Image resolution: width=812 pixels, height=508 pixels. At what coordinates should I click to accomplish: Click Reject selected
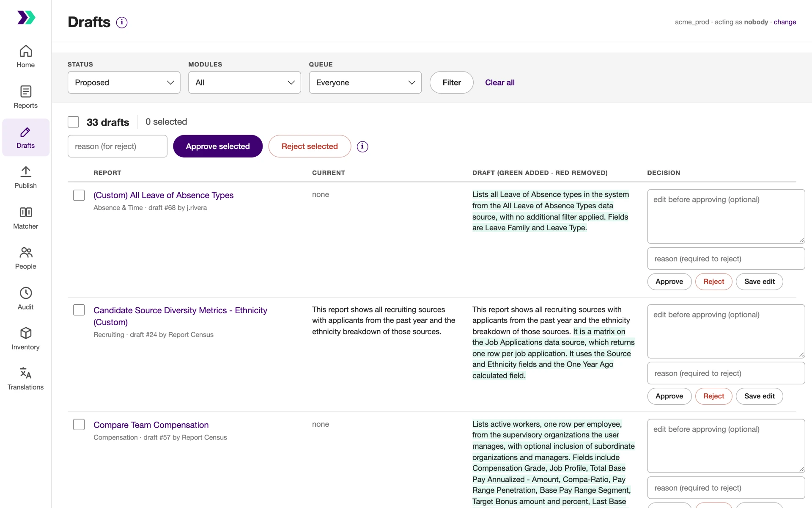click(310, 146)
